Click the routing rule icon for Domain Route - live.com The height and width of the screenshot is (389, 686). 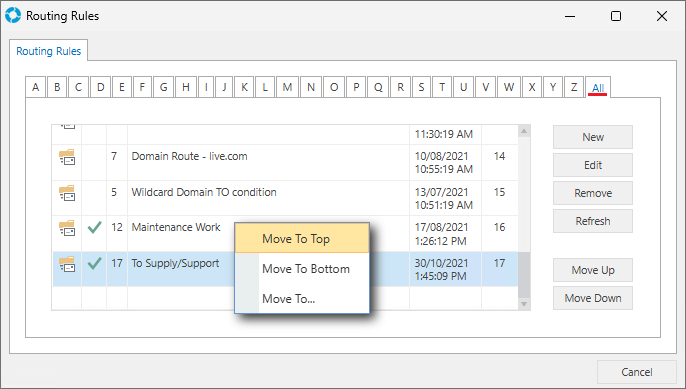[x=67, y=157]
